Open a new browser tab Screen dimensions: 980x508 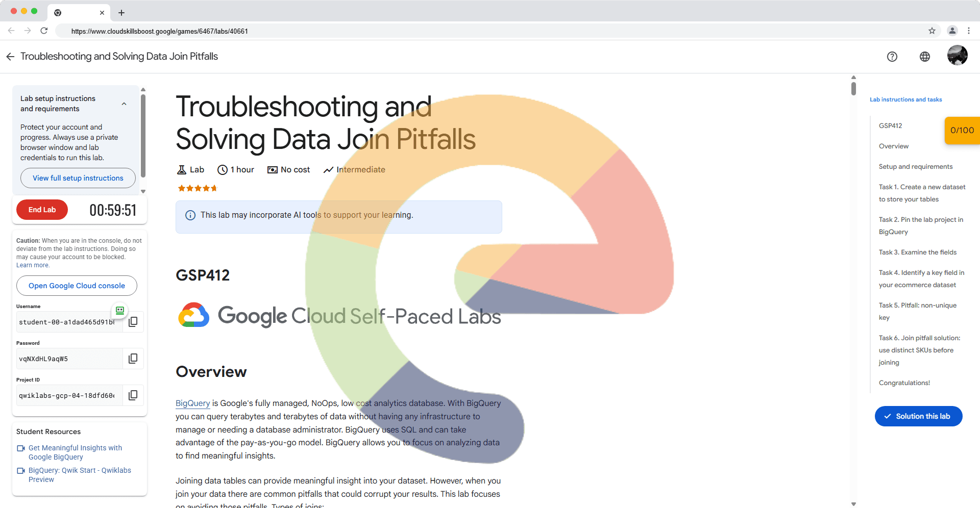click(x=121, y=13)
